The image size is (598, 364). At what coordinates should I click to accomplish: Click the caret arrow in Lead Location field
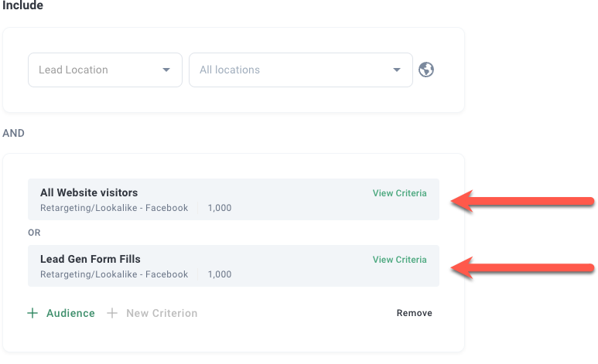point(166,70)
